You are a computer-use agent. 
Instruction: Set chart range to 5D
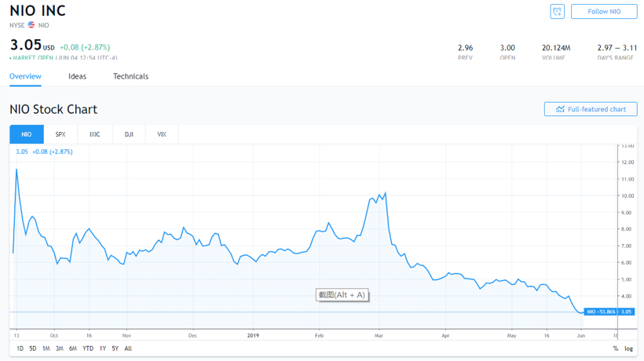pyautogui.click(x=33, y=348)
